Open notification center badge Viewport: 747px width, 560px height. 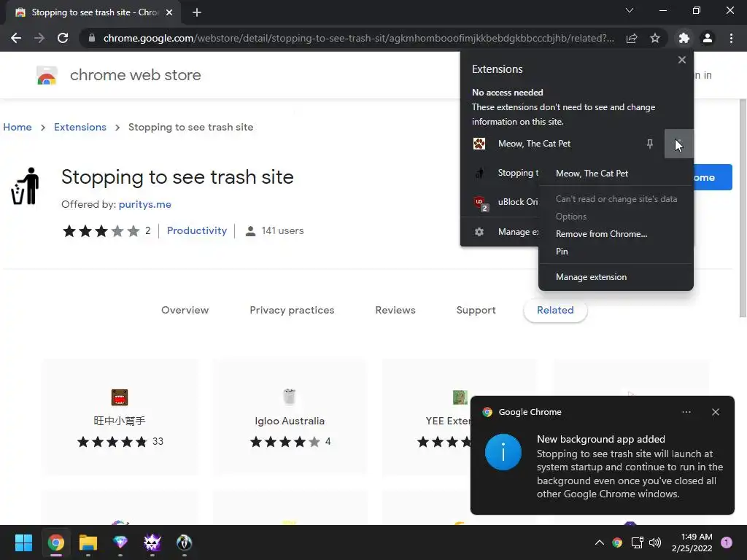click(727, 542)
